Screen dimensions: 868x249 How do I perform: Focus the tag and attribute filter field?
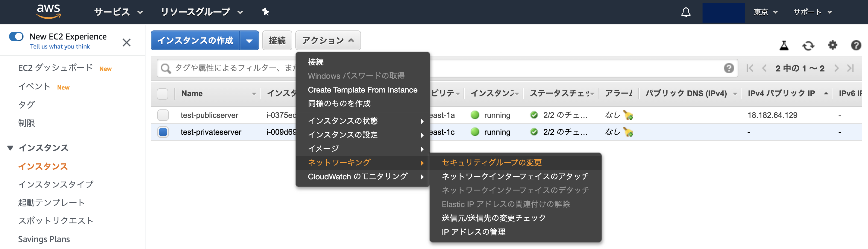click(x=447, y=68)
